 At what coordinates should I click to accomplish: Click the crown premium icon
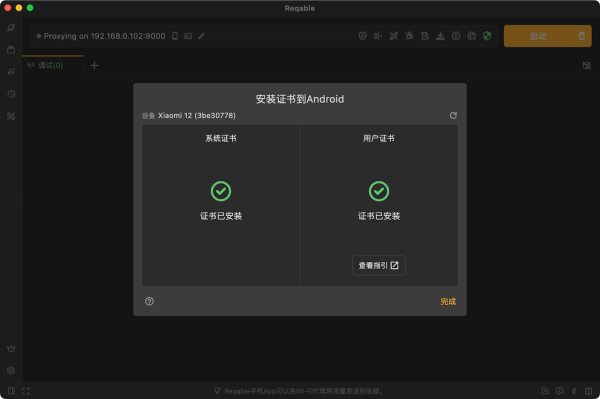tap(11, 349)
